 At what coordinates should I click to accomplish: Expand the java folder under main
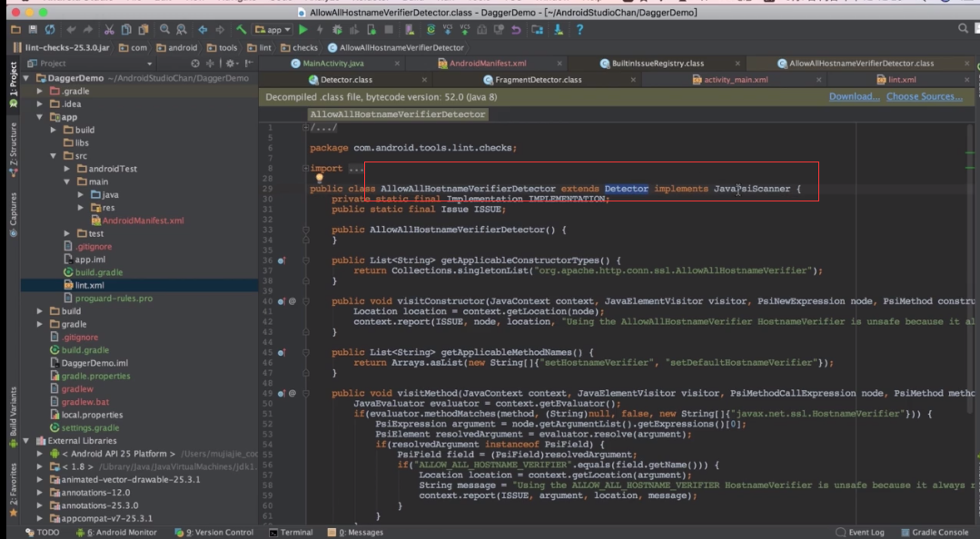tap(80, 195)
